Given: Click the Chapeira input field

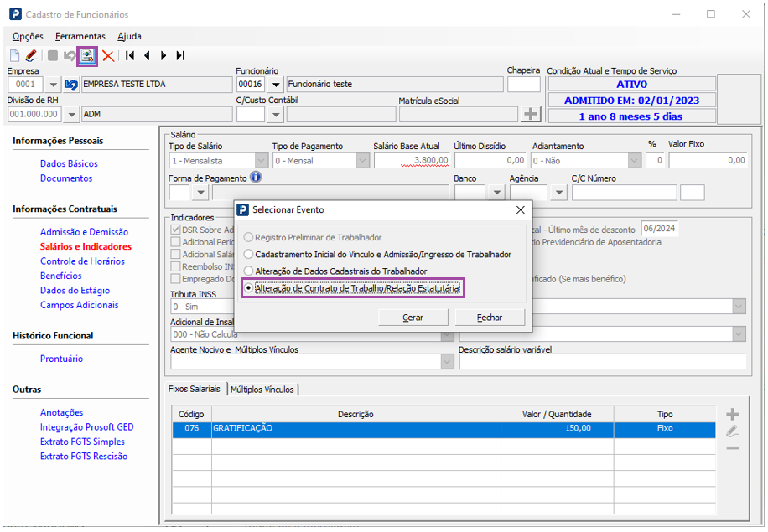Looking at the screenshot, I should point(524,85).
